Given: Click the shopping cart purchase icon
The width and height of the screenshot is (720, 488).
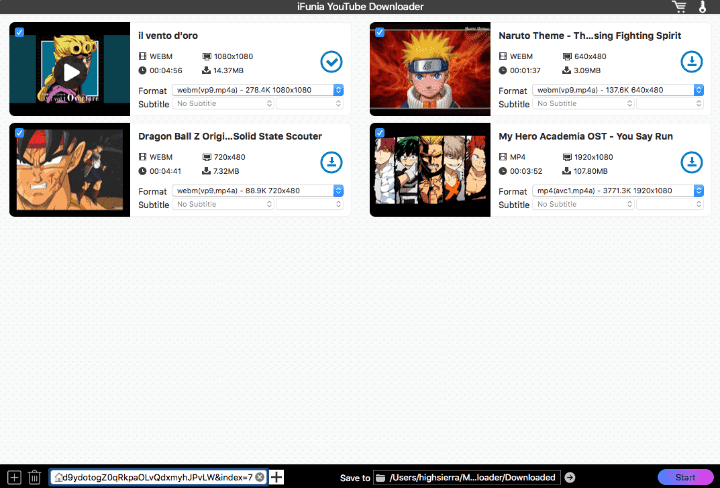Looking at the screenshot, I should pos(680,7).
